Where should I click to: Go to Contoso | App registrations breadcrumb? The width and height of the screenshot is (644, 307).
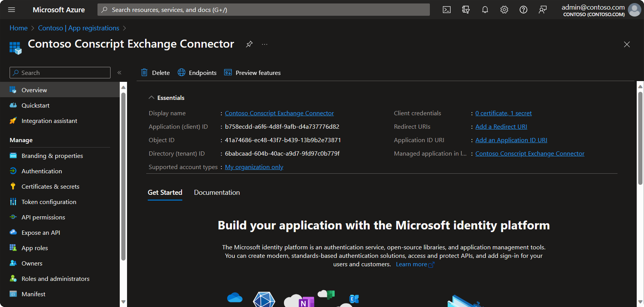pyautogui.click(x=79, y=28)
